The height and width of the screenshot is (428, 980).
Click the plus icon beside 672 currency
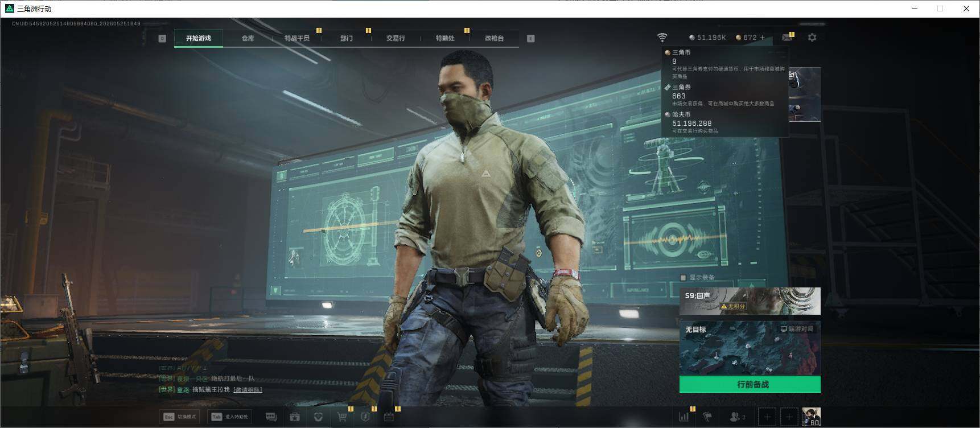pos(763,38)
